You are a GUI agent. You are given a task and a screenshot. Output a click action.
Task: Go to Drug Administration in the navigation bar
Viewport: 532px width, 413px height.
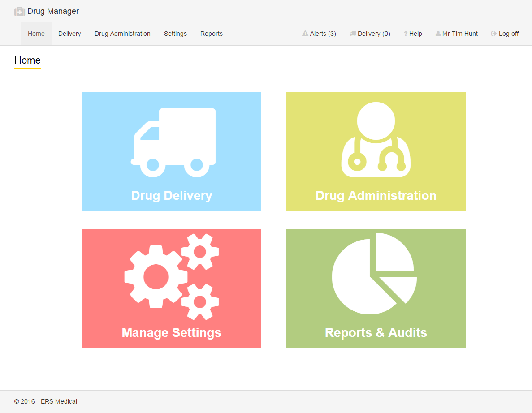[x=122, y=34]
